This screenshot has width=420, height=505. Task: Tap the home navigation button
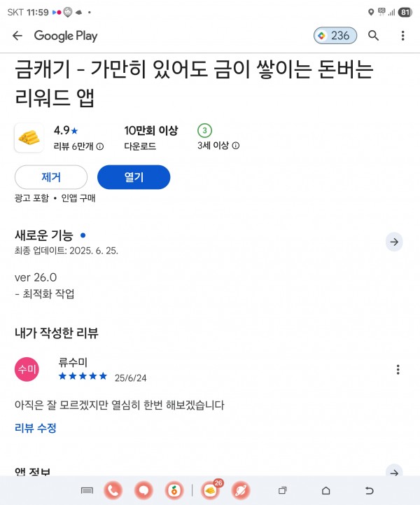(325, 490)
